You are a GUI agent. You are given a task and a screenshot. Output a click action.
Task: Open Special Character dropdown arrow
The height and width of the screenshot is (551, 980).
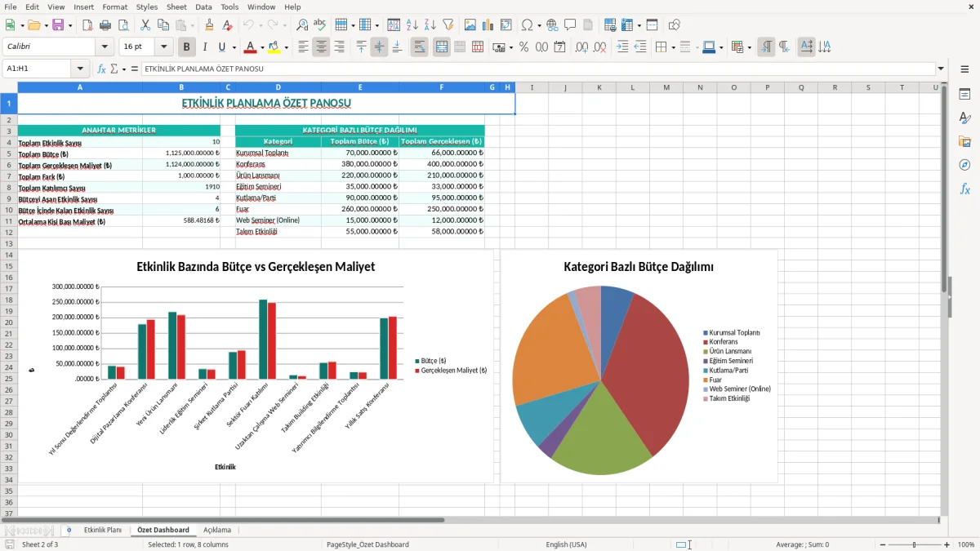(x=537, y=25)
